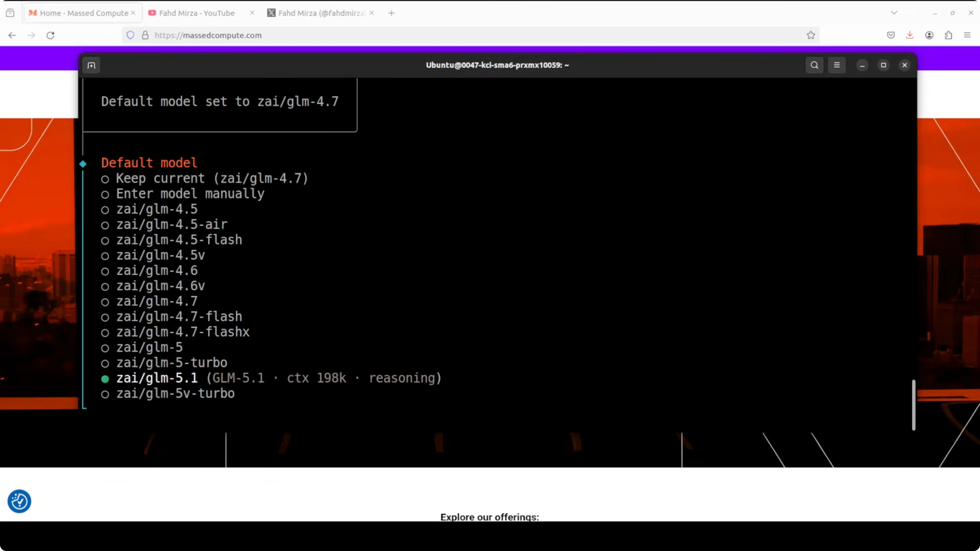
Task: Open the Firefox View recent browsing button
Action: (10, 13)
